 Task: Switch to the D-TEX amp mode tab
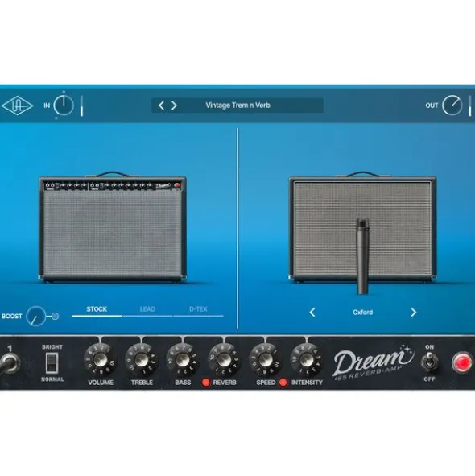198,309
